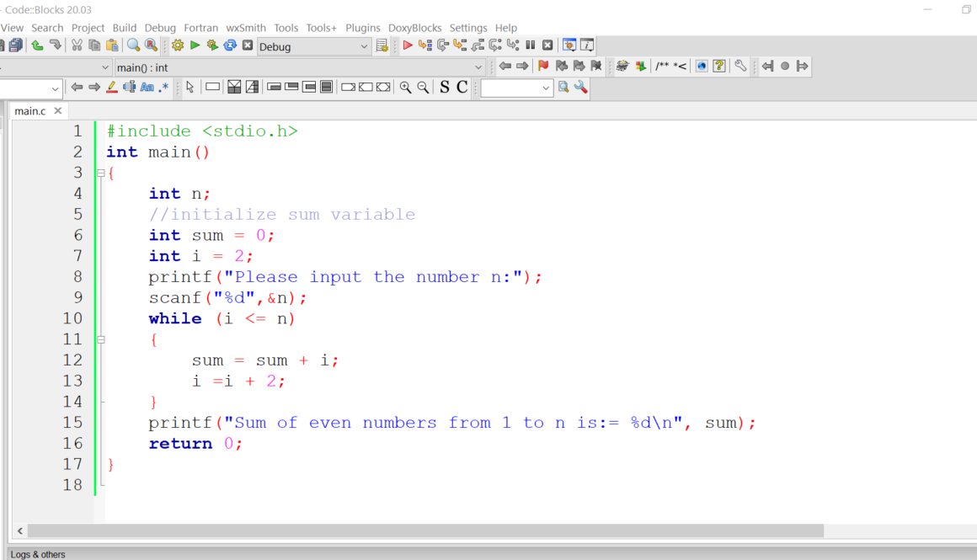
Task: Toggle a bookmark with the red flag icon
Action: [543, 66]
